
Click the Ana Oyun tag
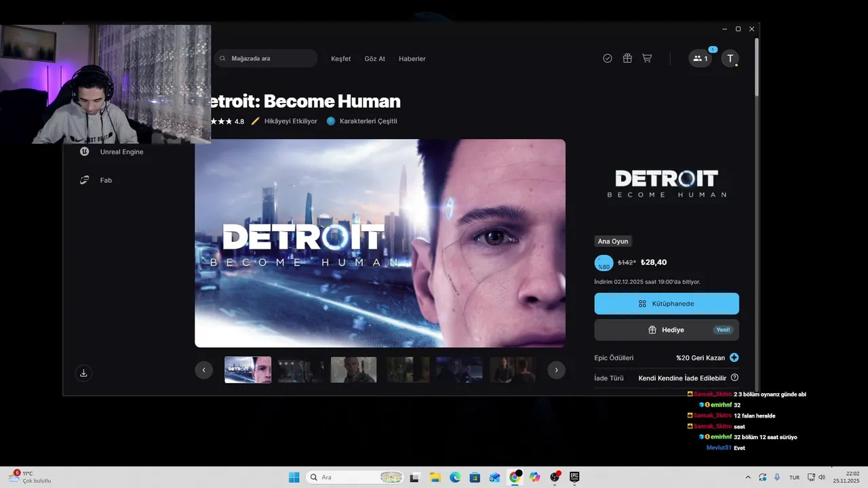coord(612,241)
